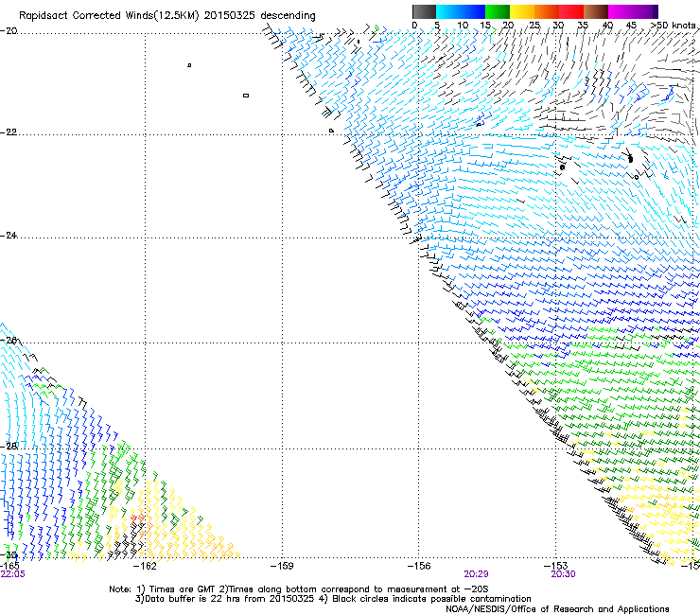Click the cyan-blue 5-15 knots legend segment
The width and height of the screenshot is (700, 615).
pos(461,11)
